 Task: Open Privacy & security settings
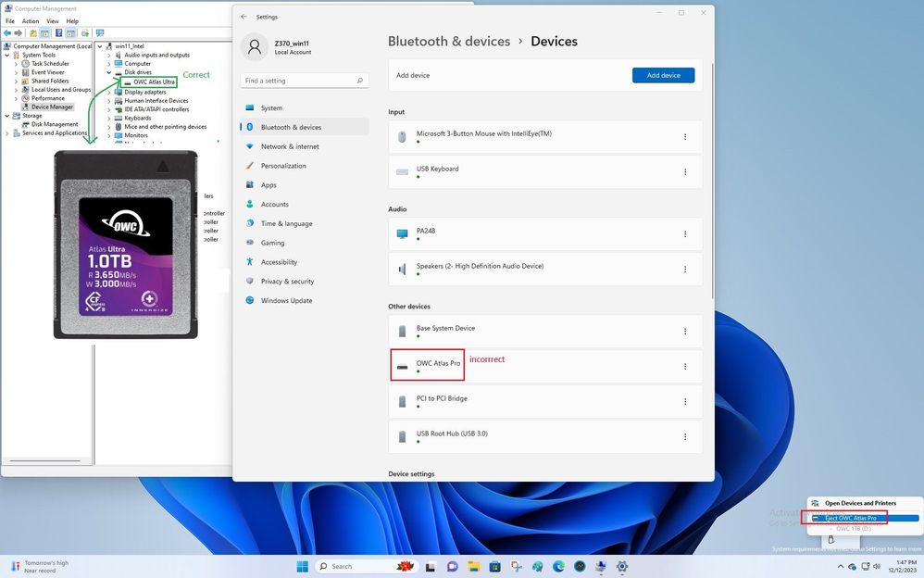(x=304, y=282)
